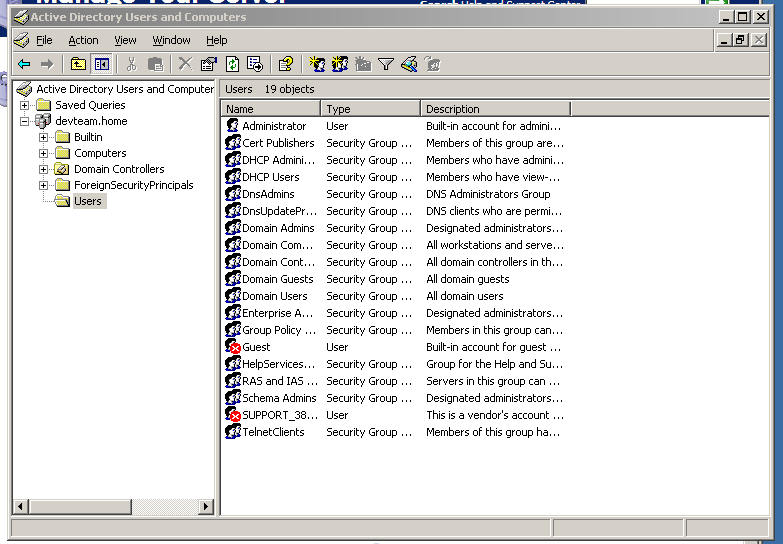Expand the Domain Controllers node

tap(44, 169)
